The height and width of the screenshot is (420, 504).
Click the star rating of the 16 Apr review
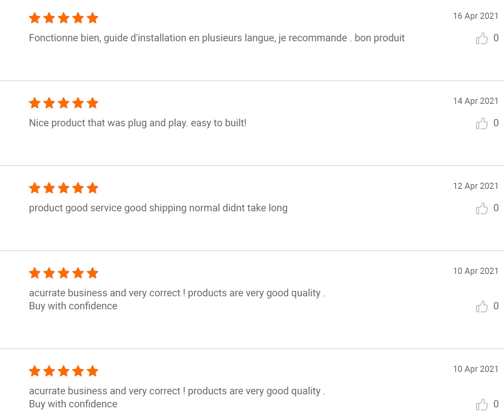pos(64,18)
